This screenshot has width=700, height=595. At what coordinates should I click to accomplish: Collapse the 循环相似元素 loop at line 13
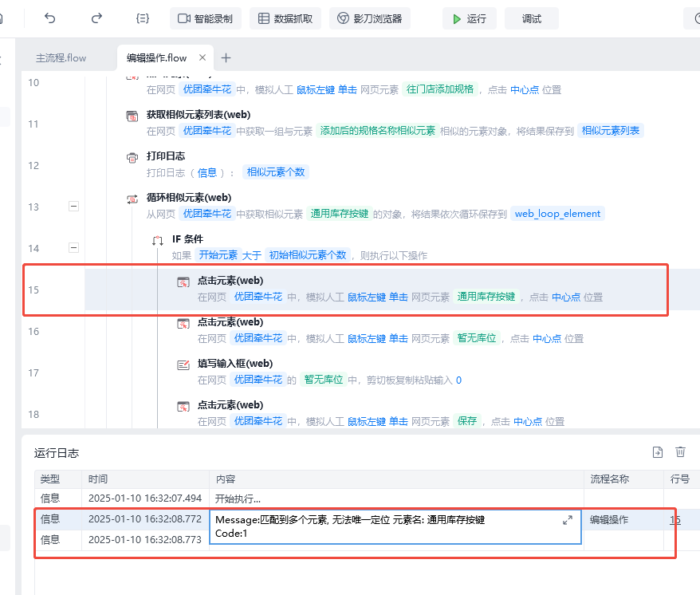click(74, 207)
